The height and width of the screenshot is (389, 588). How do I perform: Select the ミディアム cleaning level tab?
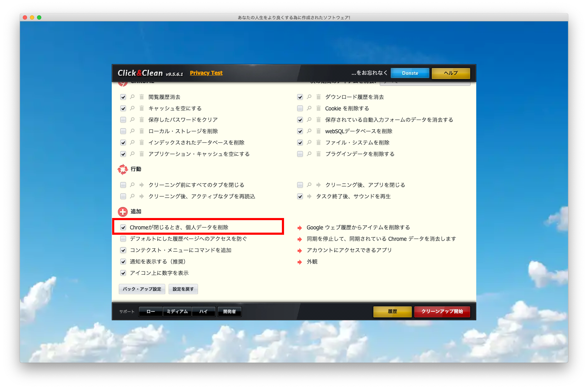[x=177, y=311]
